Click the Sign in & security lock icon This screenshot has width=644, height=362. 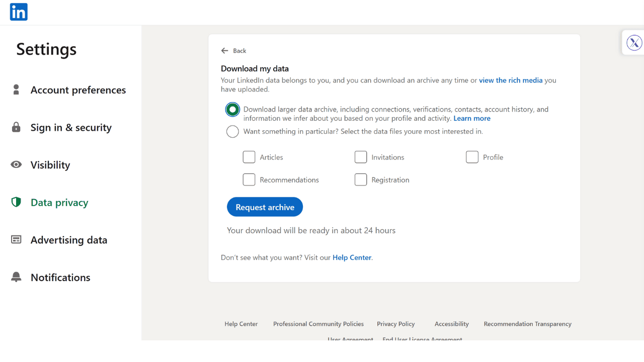(x=16, y=127)
